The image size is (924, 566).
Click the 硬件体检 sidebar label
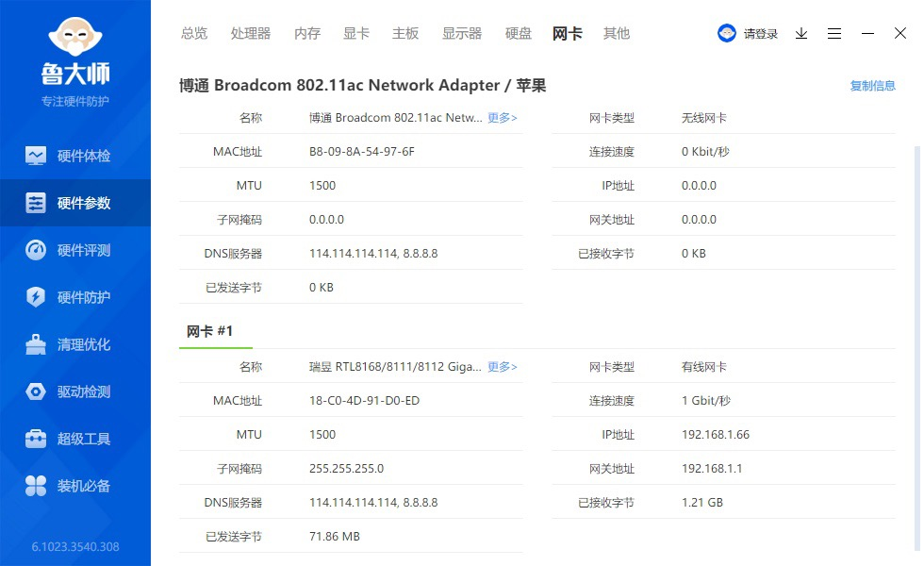pos(84,156)
